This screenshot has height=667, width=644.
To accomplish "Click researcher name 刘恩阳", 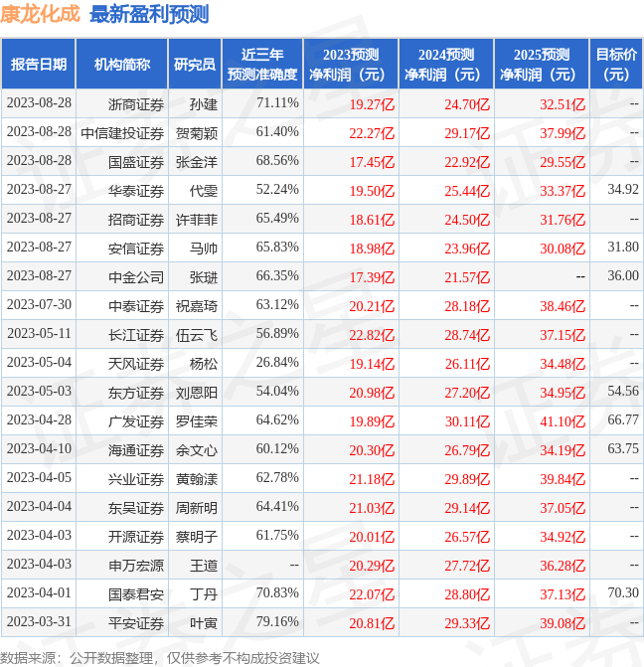I will [197, 393].
